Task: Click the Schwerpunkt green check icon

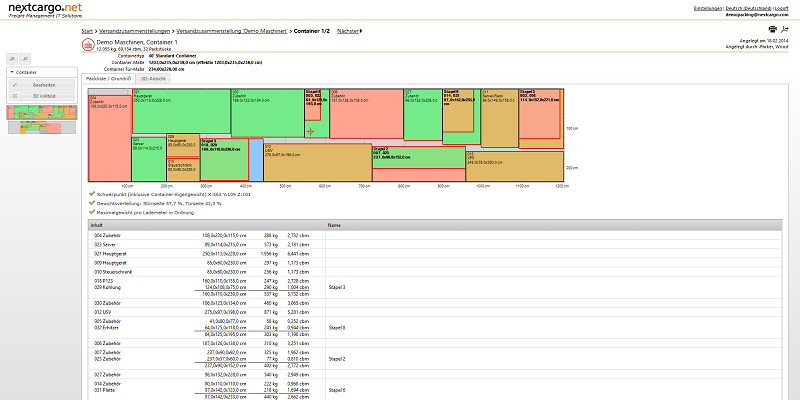Action: [x=91, y=194]
